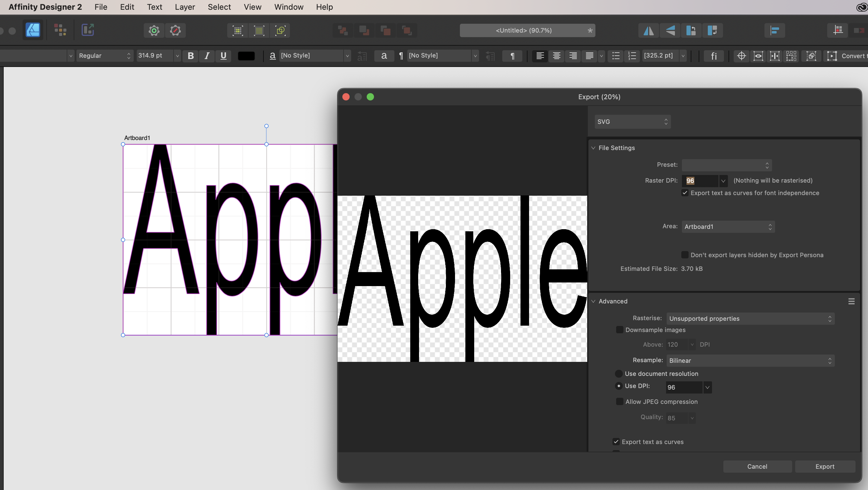Open the Window menu

(x=289, y=7)
